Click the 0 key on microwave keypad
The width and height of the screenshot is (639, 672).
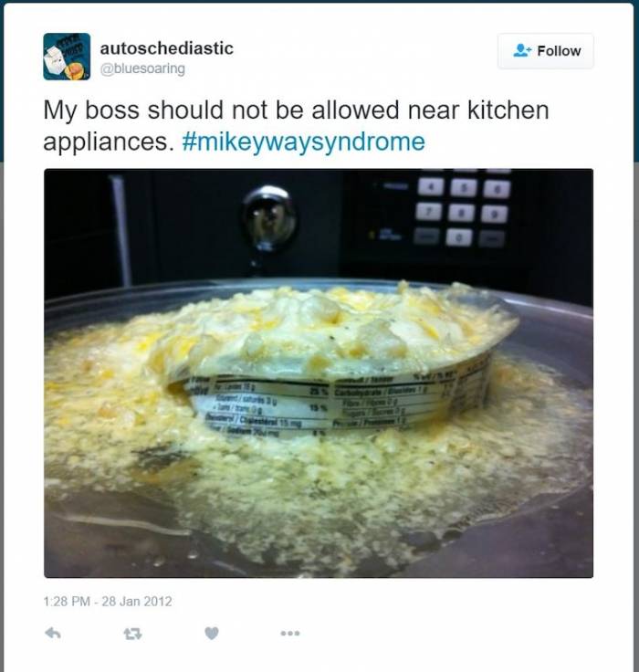coord(459,237)
